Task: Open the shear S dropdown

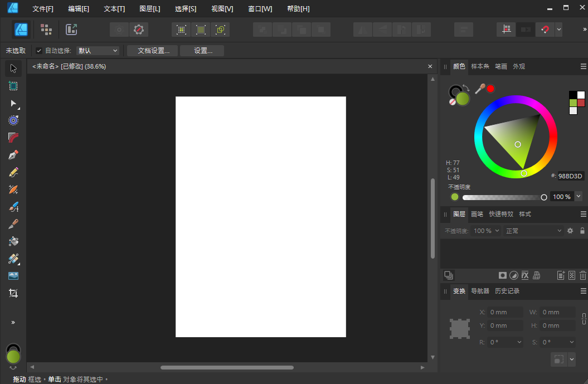Action: pos(571,342)
